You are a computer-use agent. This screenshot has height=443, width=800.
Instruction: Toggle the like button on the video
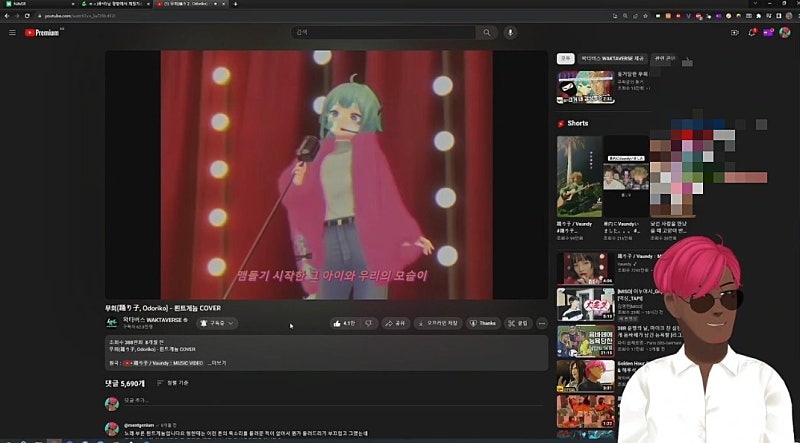point(344,323)
